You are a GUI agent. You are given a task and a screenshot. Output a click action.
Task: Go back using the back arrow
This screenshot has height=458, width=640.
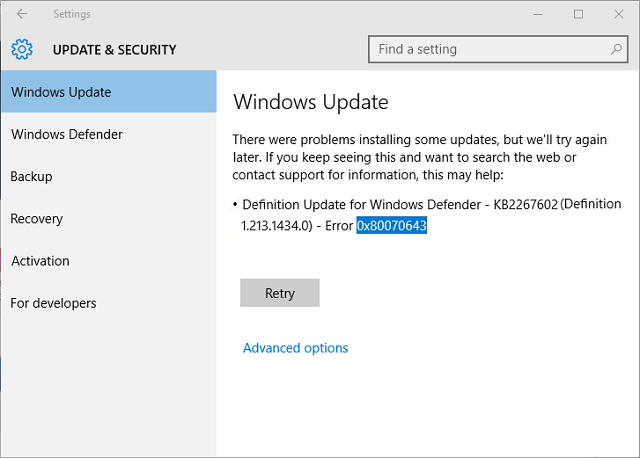click(22, 14)
